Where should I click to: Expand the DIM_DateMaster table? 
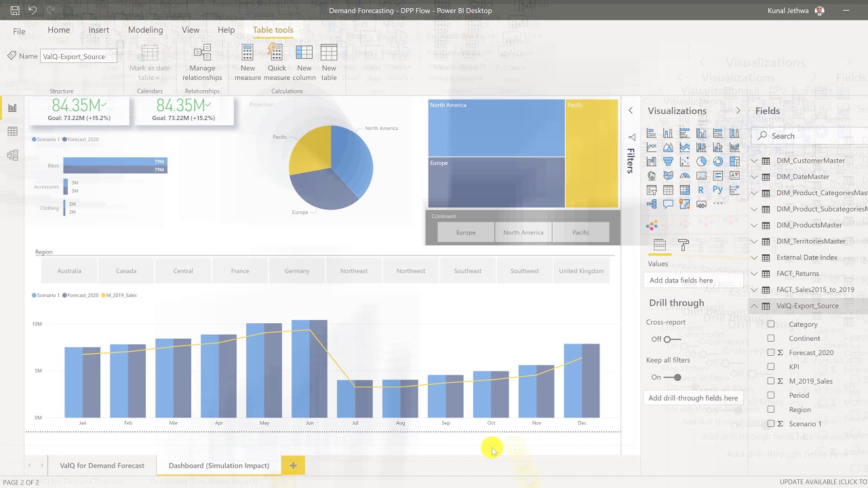coord(754,177)
